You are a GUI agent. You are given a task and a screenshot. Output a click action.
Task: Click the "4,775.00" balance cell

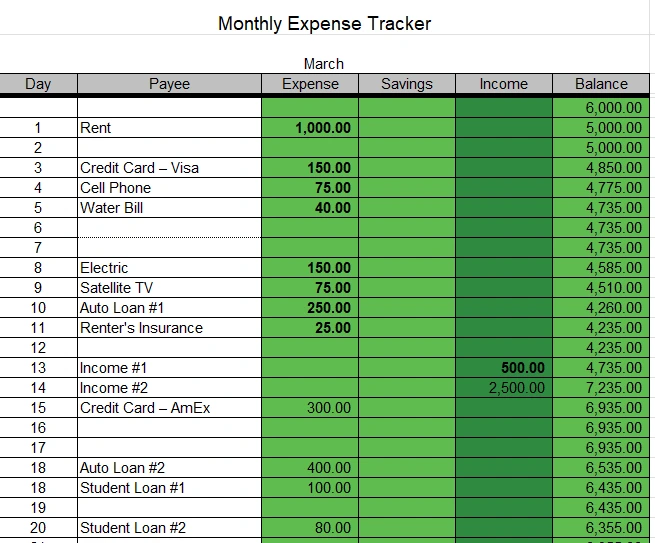click(601, 188)
